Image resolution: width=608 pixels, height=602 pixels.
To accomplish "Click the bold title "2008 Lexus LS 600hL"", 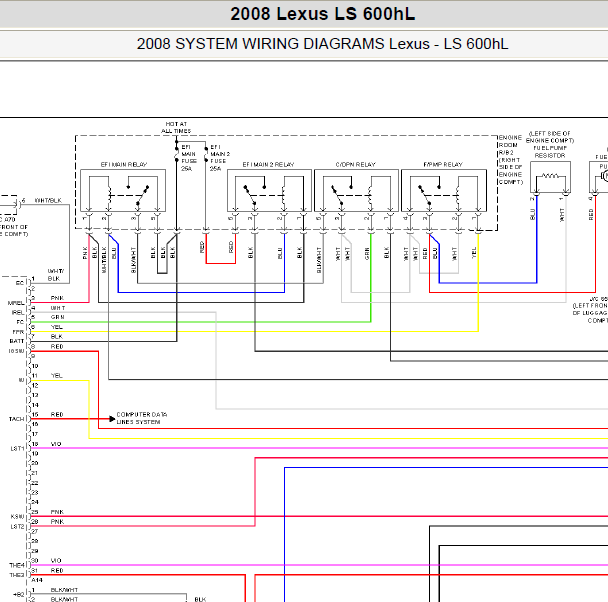I will [322, 14].
